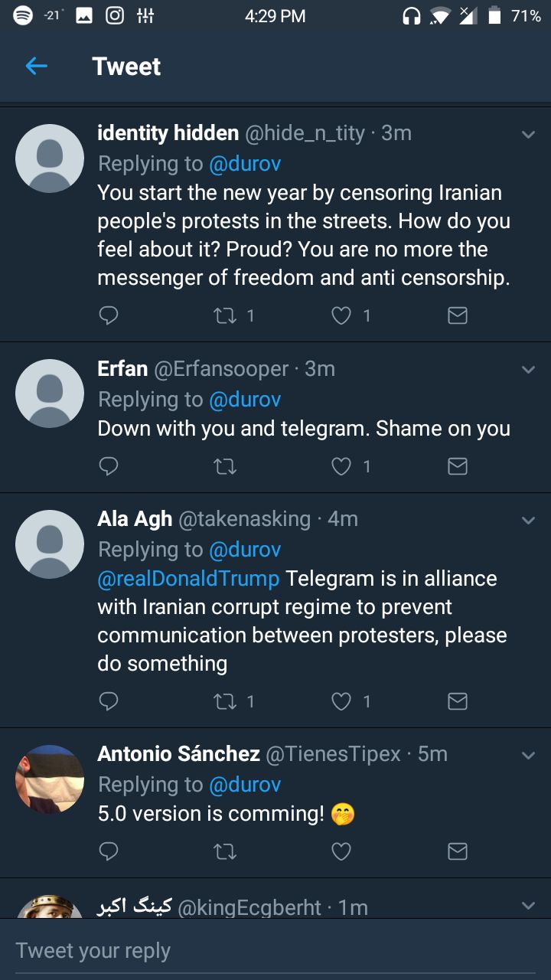Image resolution: width=551 pixels, height=980 pixels.
Task: Reply to Antonio Sánchez's tweet
Action: 109,851
